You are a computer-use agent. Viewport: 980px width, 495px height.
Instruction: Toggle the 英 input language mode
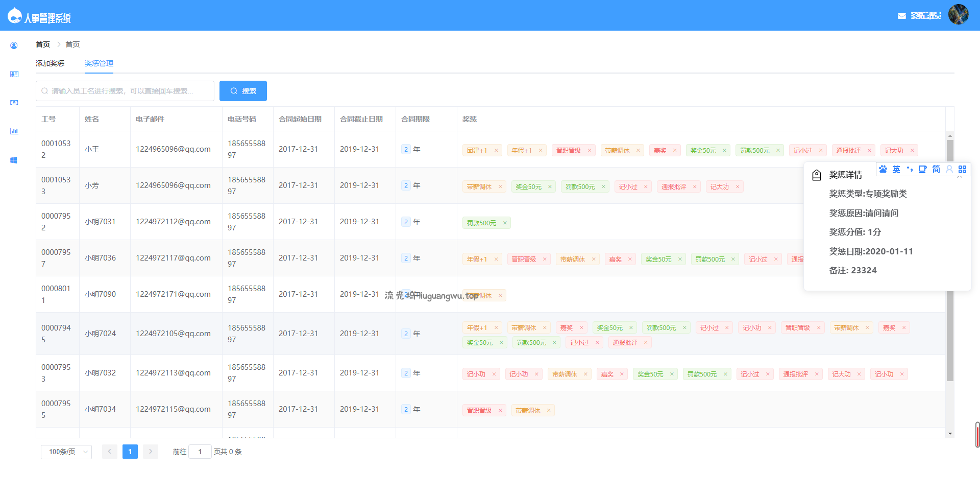[x=896, y=169]
